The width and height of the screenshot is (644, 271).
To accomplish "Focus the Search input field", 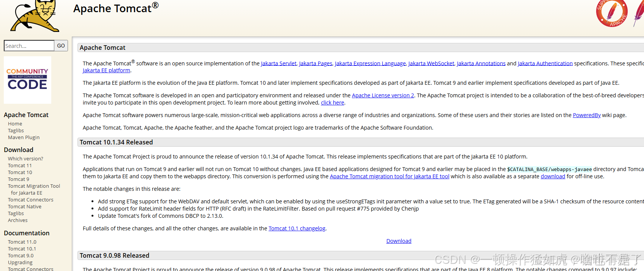I will (x=29, y=46).
